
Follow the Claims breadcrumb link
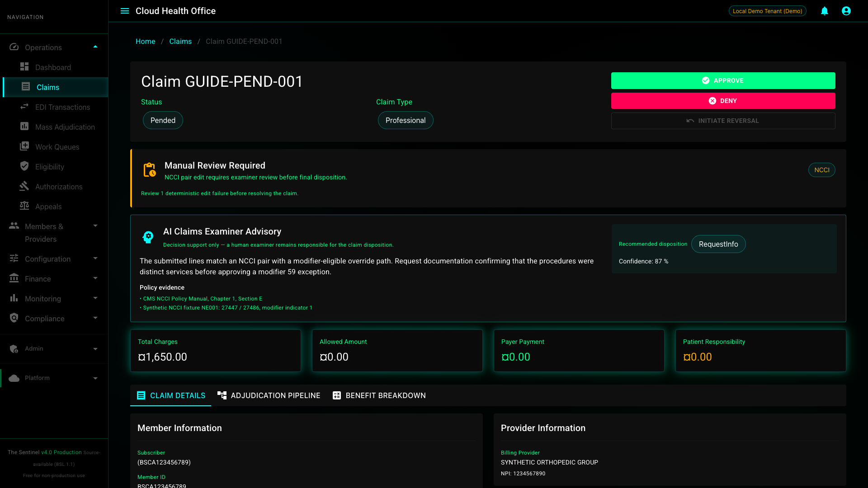tap(180, 41)
